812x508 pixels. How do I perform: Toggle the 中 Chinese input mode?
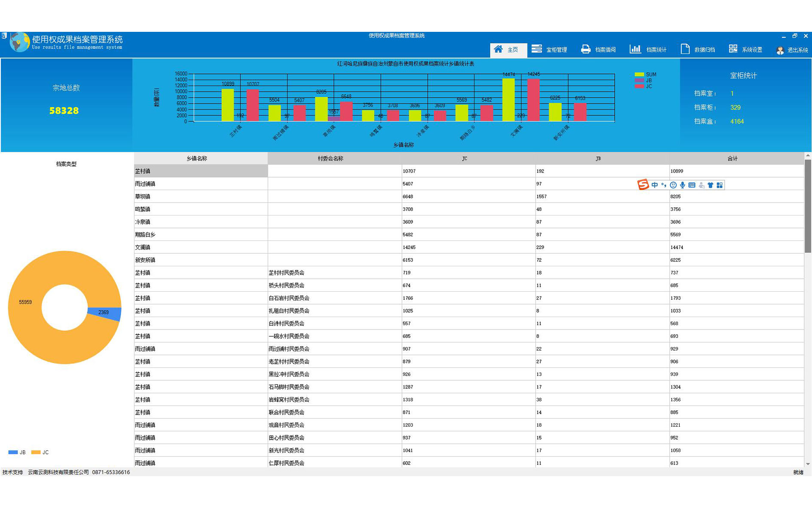pyautogui.click(x=655, y=185)
